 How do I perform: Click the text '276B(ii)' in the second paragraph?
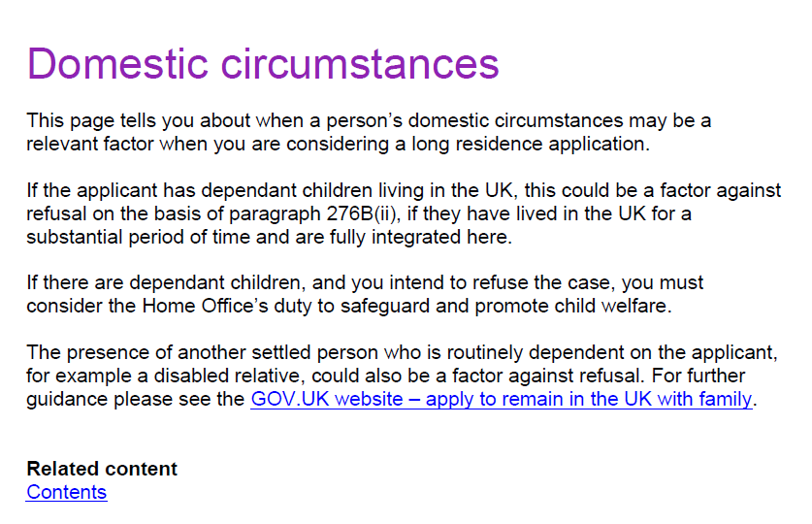tap(364, 213)
